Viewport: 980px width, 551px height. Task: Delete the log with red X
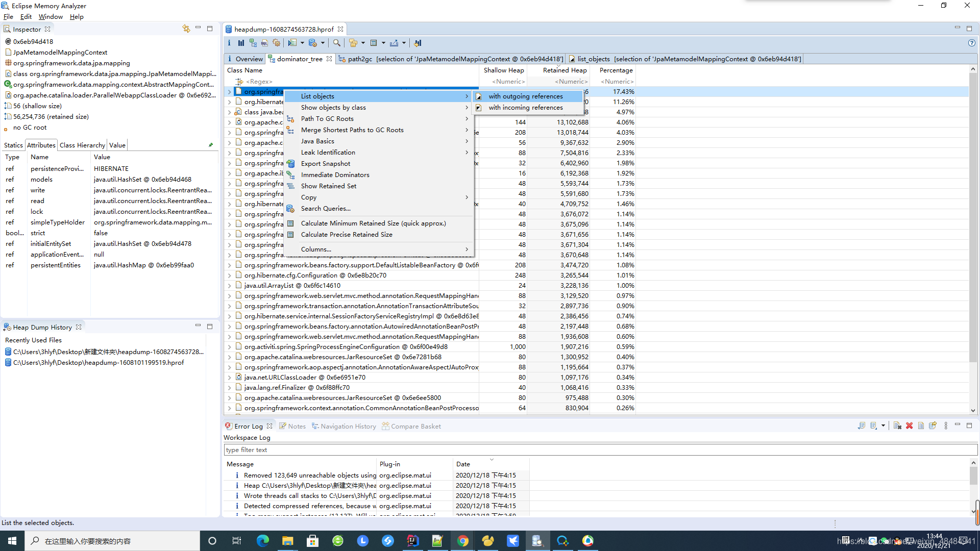(909, 425)
